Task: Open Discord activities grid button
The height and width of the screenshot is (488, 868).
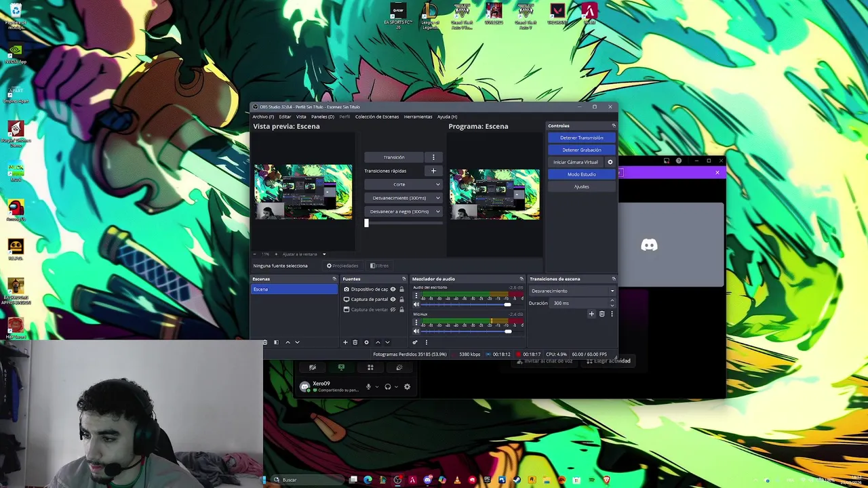Action: tap(370, 367)
